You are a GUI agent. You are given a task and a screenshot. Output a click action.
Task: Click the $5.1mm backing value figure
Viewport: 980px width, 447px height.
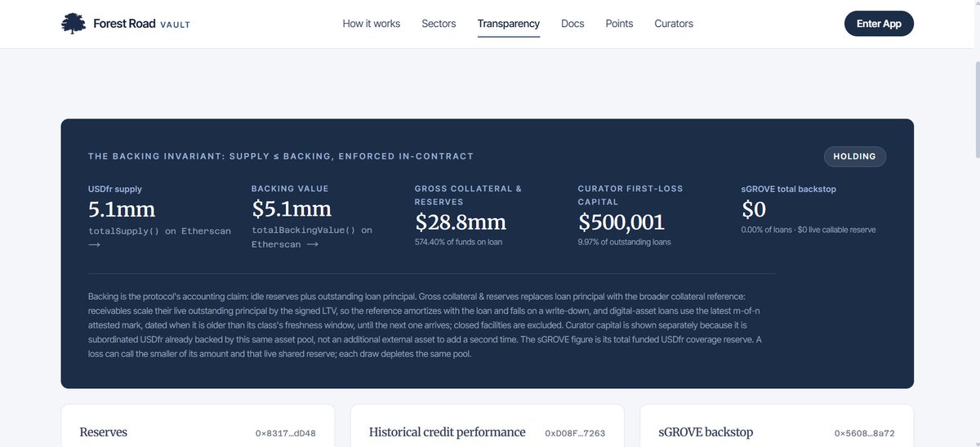click(292, 208)
